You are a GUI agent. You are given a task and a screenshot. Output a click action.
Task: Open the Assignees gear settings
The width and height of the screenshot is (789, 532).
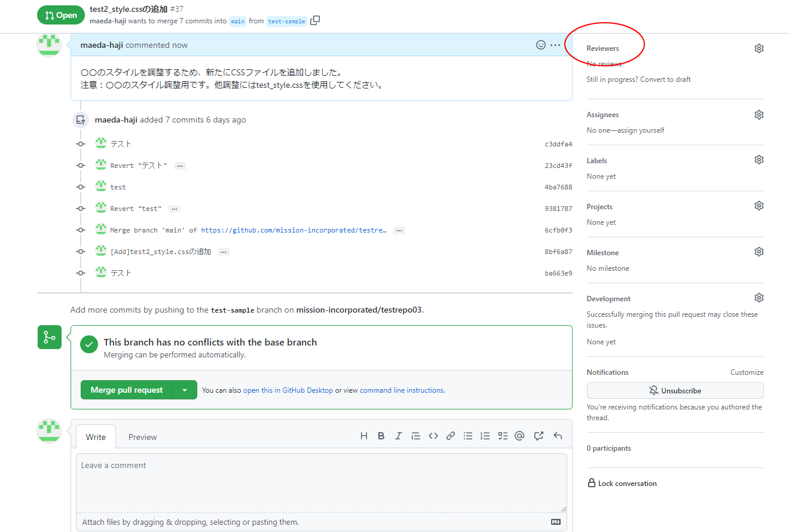pyautogui.click(x=759, y=115)
